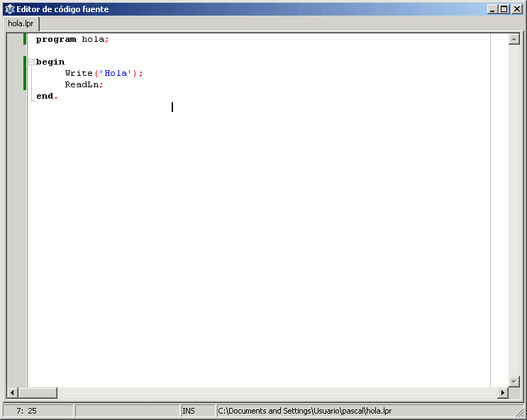527x420 pixels.
Task: Click the vertical scrollbar up arrow
Action: click(x=514, y=39)
